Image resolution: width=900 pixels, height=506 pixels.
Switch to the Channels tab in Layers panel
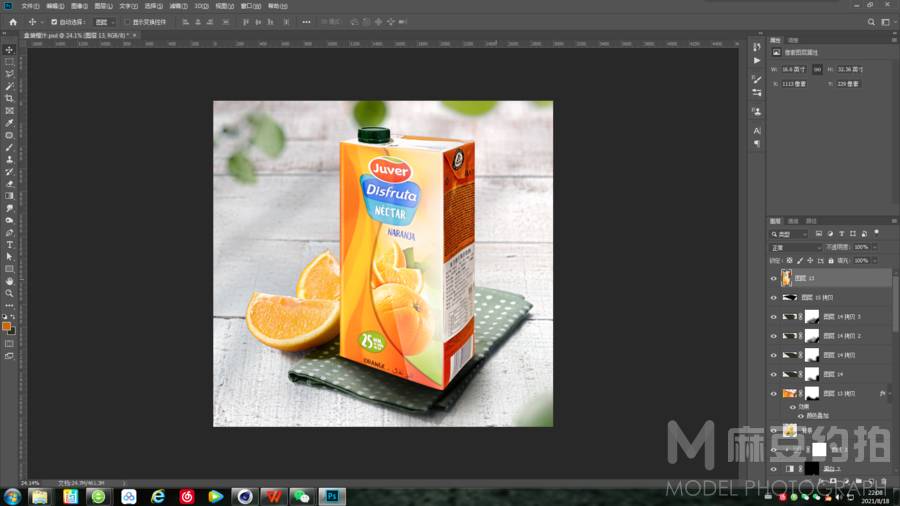coord(793,221)
